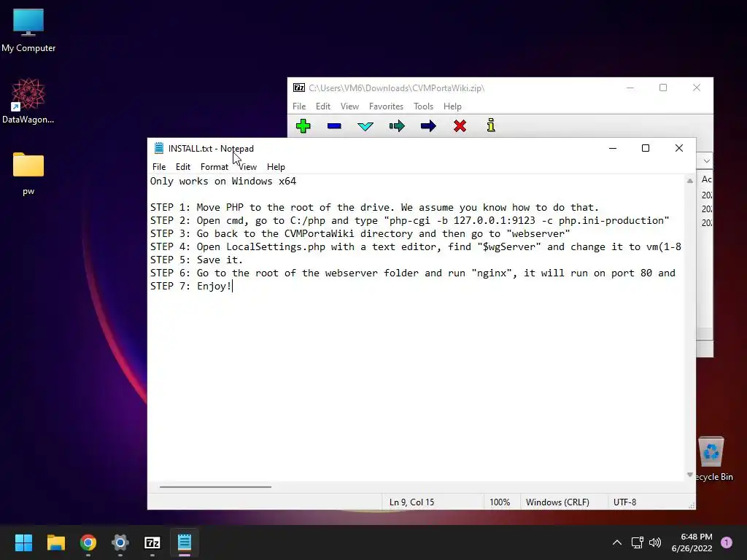The height and width of the screenshot is (560, 747).
Task: Open Notepad Edit menu
Action: 183,167
